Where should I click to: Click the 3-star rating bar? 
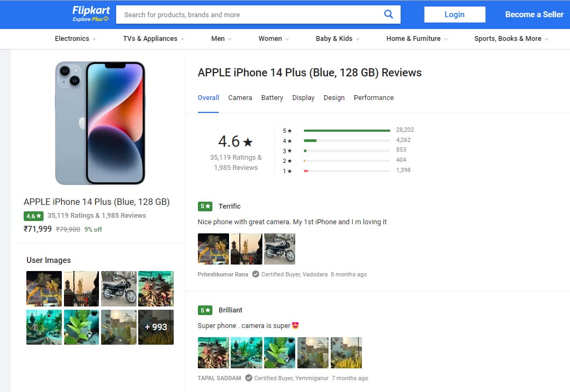[347, 151]
